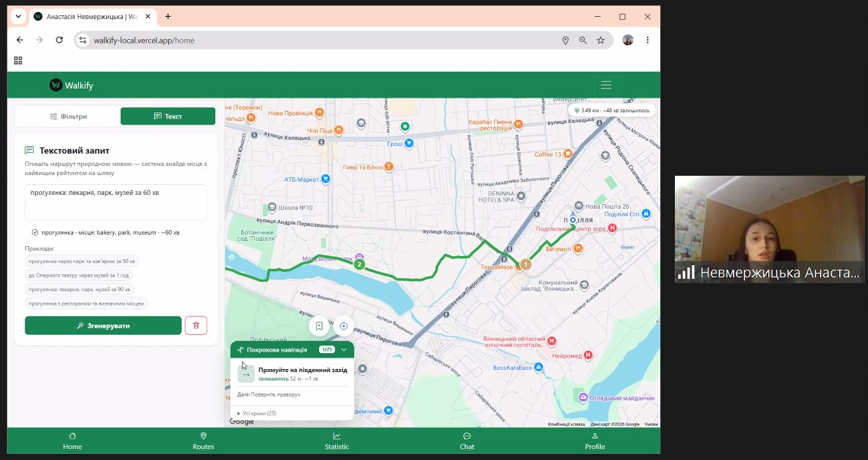
Task: Open location permission icon in address bar
Action: 565,40
